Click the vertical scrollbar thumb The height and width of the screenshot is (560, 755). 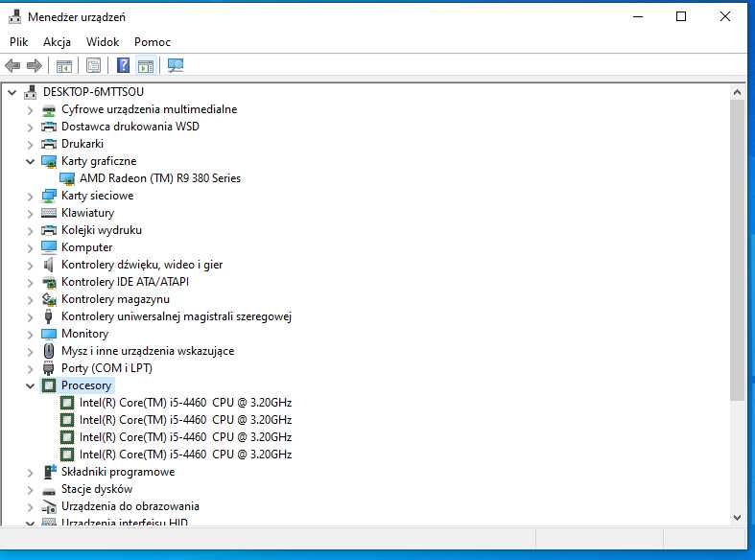737,250
